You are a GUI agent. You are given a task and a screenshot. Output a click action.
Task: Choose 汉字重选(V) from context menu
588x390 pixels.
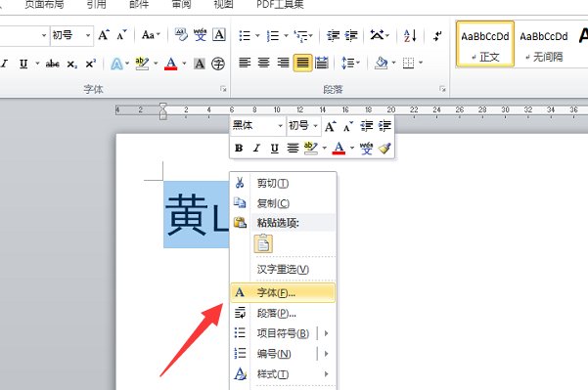tap(283, 270)
